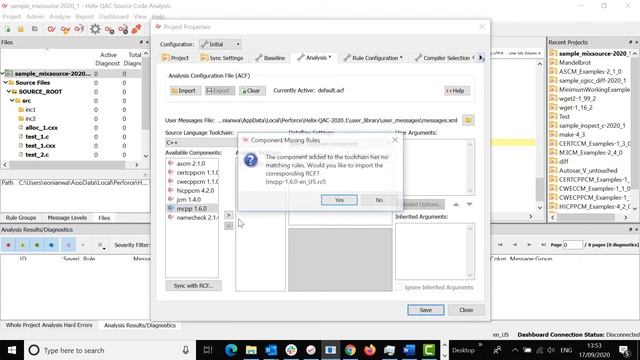Click the open project folder toolbar icon
Screen dimensions: 640x360
pyautogui.click(x=20, y=29)
